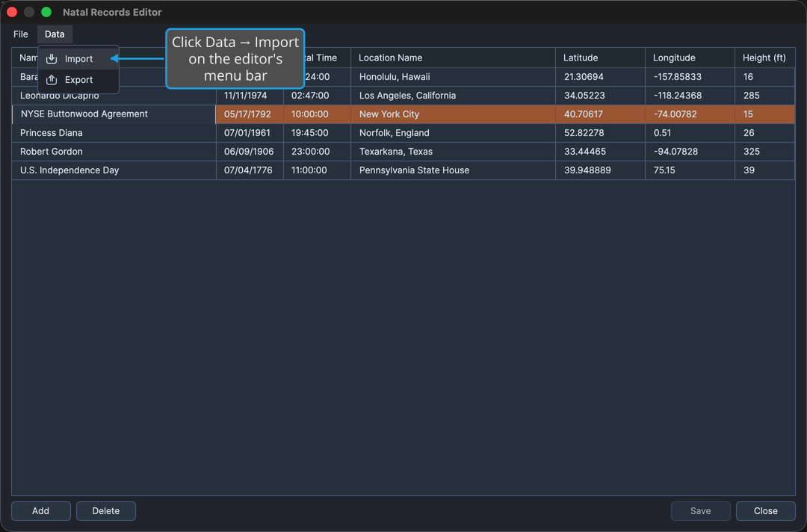Click the latitude value 39.948889
The image size is (807, 532).
[x=600, y=170]
